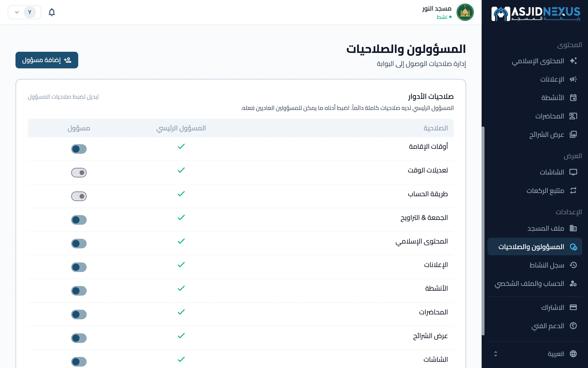Toggle the الأنشطة admin permission switch
The image size is (588, 368).
[79, 290]
